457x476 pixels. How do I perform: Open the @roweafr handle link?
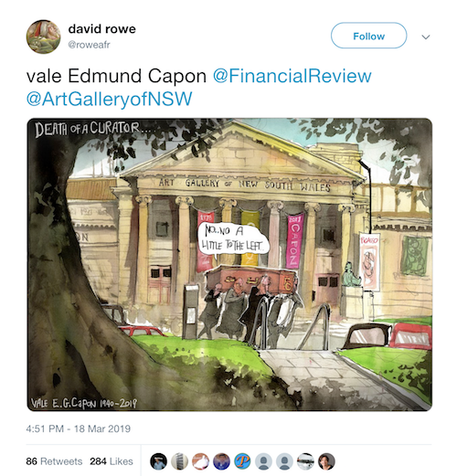pyautogui.click(x=89, y=45)
